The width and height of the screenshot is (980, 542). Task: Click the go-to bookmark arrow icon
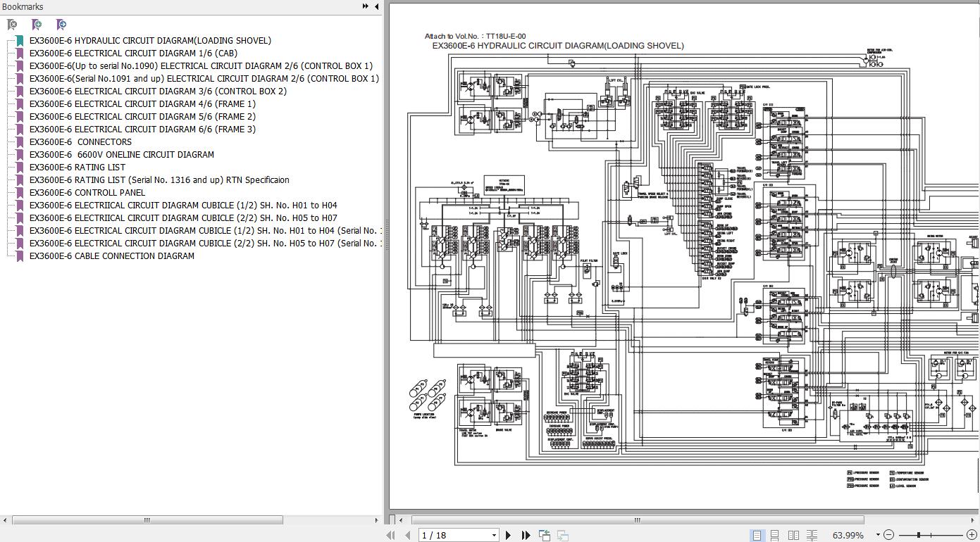click(61, 25)
